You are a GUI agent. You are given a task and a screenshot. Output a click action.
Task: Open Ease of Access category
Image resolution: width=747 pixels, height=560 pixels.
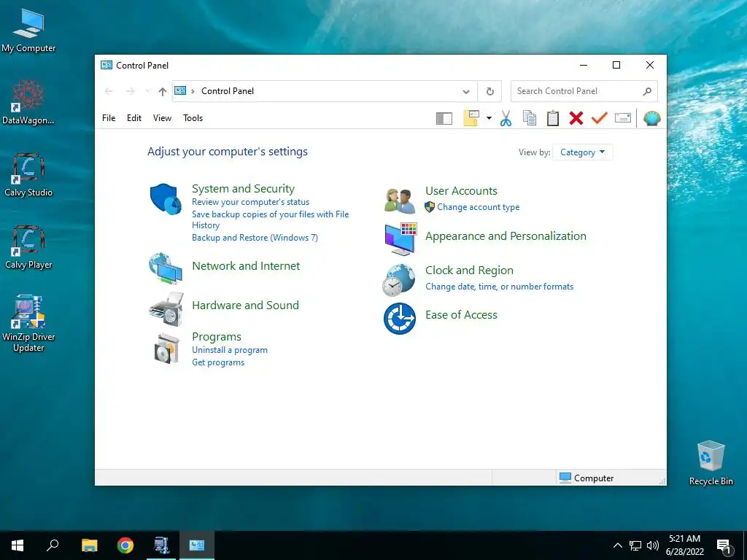pyautogui.click(x=461, y=315)
